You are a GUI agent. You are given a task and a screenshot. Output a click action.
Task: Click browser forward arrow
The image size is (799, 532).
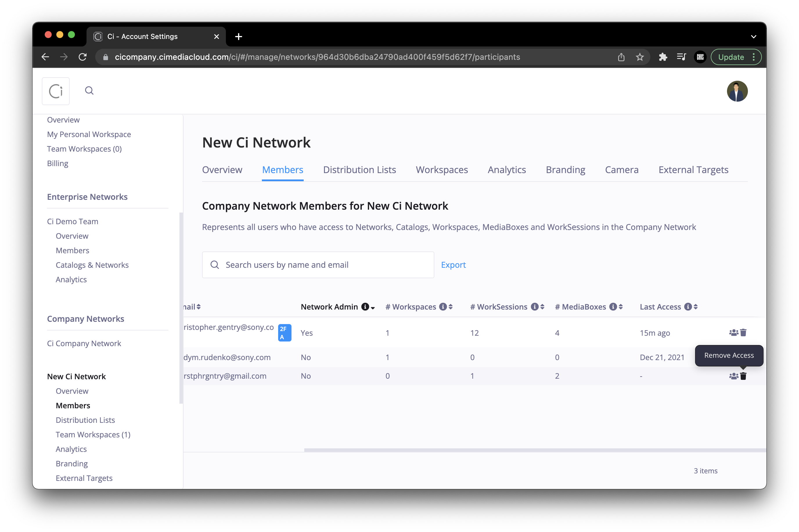point(64,57)
